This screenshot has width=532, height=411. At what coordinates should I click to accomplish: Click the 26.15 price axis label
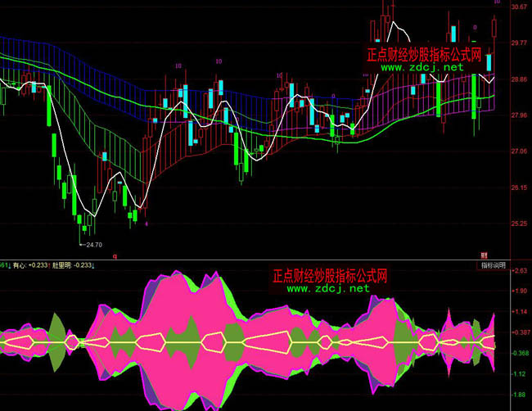point(518,187)
